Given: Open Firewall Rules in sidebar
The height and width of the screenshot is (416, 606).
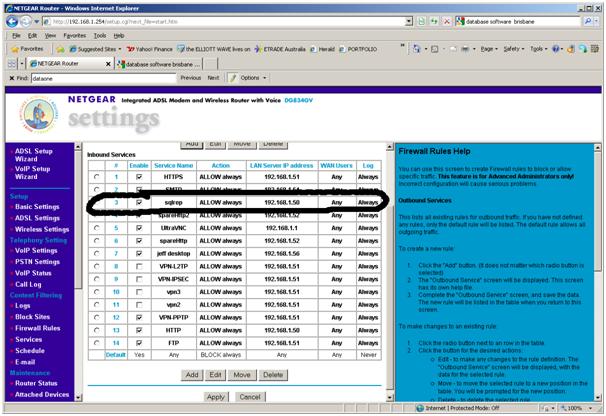Looking at the screenshot, I should coord(37,328).
